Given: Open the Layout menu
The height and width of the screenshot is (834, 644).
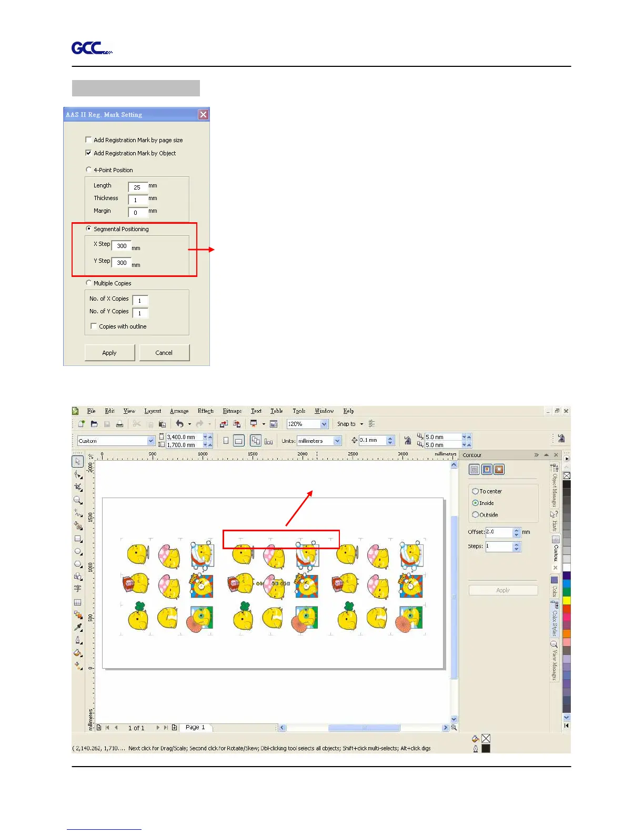Looking at the screenshot, I should [x=153, y=411].
